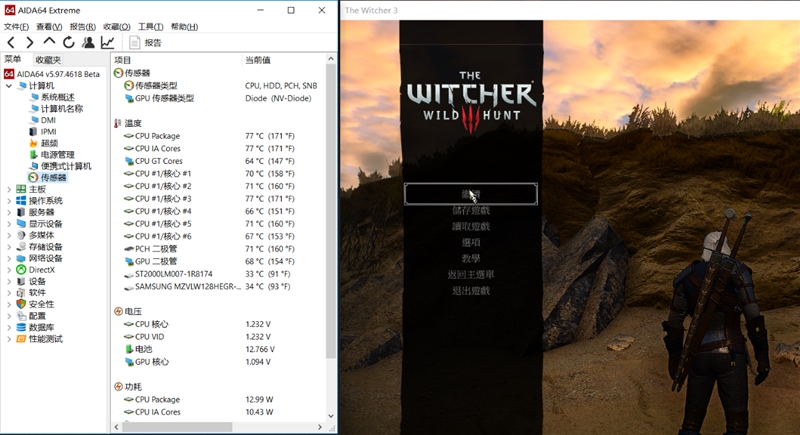Viewport: 800px width, 435px height.
Task: Open the 文件(F) menu
Action: coord(16,27)
